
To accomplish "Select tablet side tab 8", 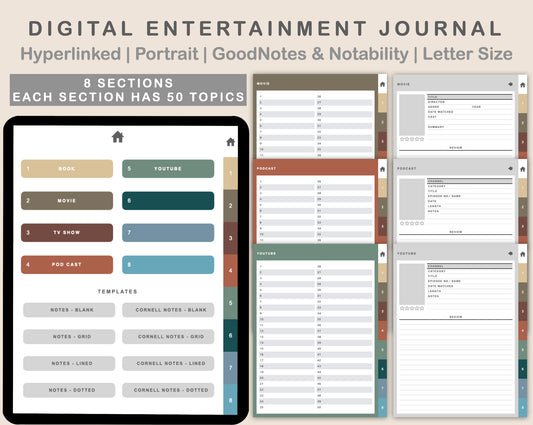I will pos(230,400).
